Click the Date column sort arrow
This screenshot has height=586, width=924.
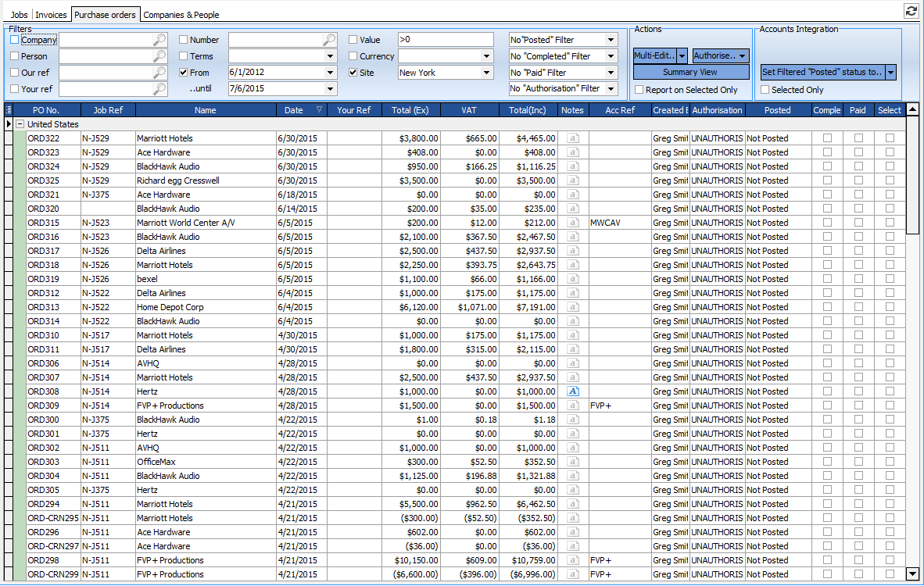319,110
